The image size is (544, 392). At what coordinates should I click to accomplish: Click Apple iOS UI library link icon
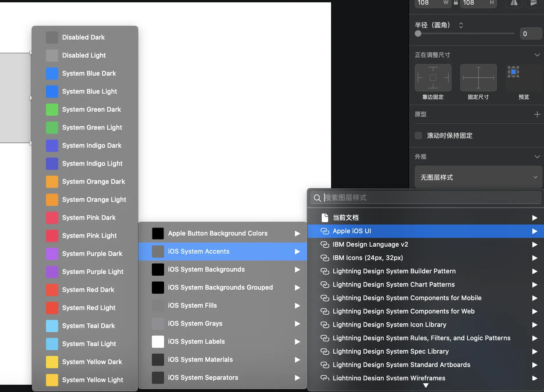[x=325, y=231]
